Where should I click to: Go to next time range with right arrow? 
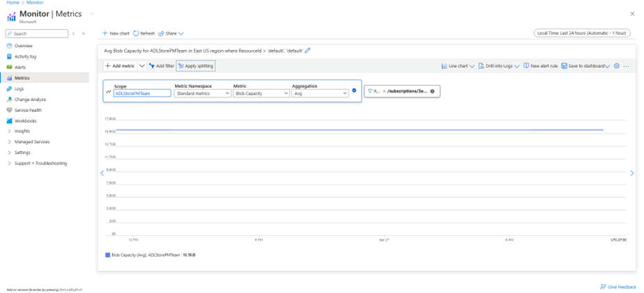(x=632, y=173)
